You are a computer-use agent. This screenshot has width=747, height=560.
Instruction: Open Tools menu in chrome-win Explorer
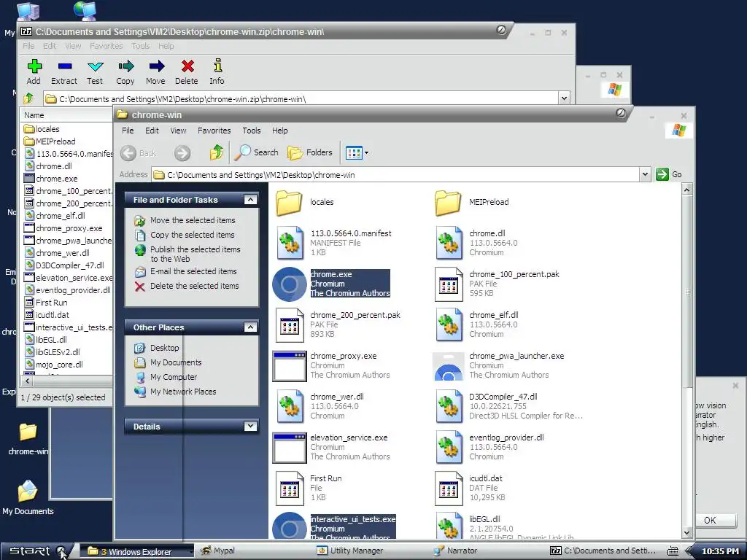click(251, 131)
